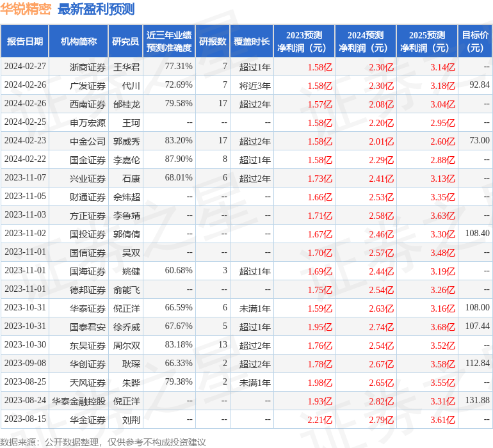The image size is (493, 448).
Task: Click researcher name 李嘉伦
Action: [127, 160]
